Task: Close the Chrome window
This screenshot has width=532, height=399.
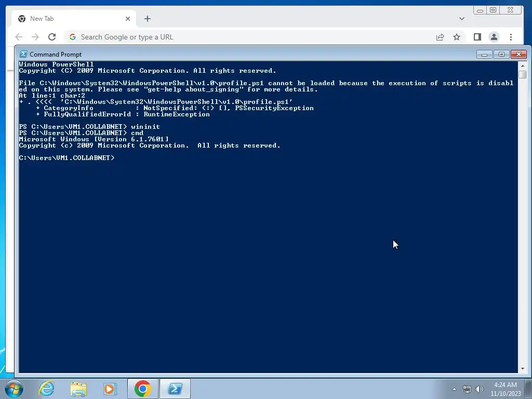Action: click(x=510, y=10)
